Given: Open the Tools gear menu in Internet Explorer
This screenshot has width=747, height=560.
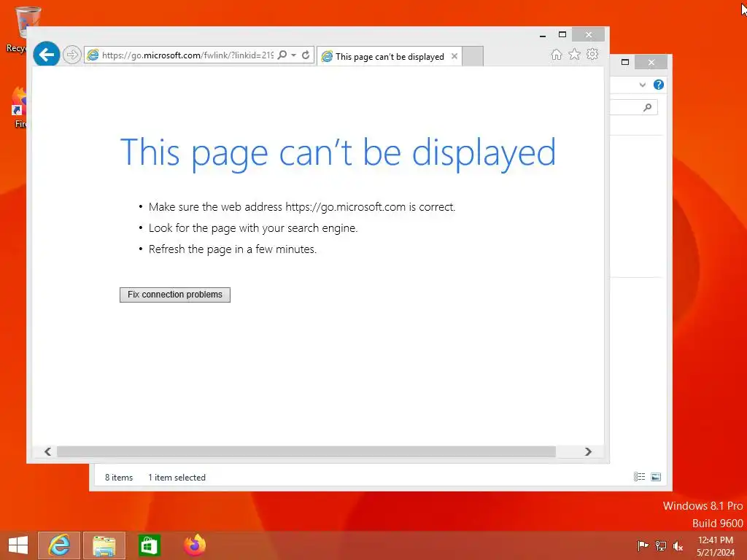Looking at the screenshot, I should (592, 54).
